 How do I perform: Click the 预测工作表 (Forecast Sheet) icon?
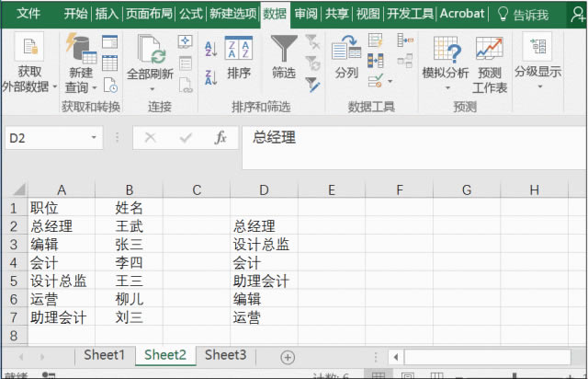[489, 50]
